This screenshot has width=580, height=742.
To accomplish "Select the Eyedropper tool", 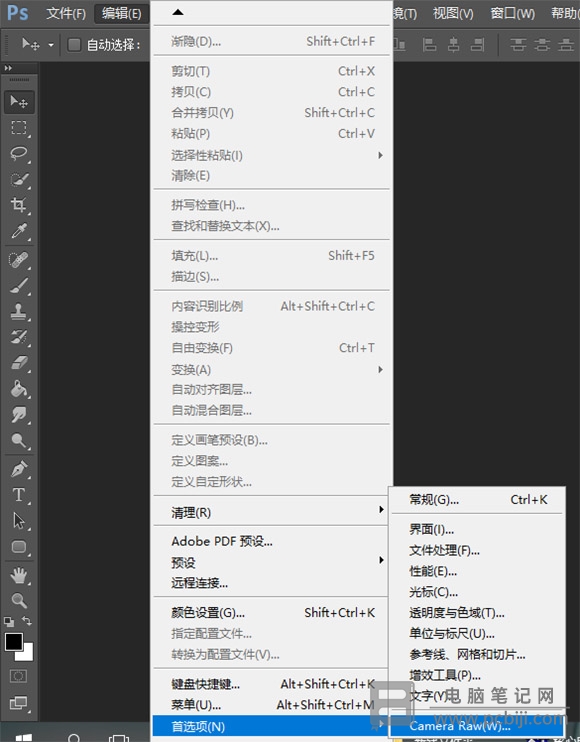I will pos(19,230).
